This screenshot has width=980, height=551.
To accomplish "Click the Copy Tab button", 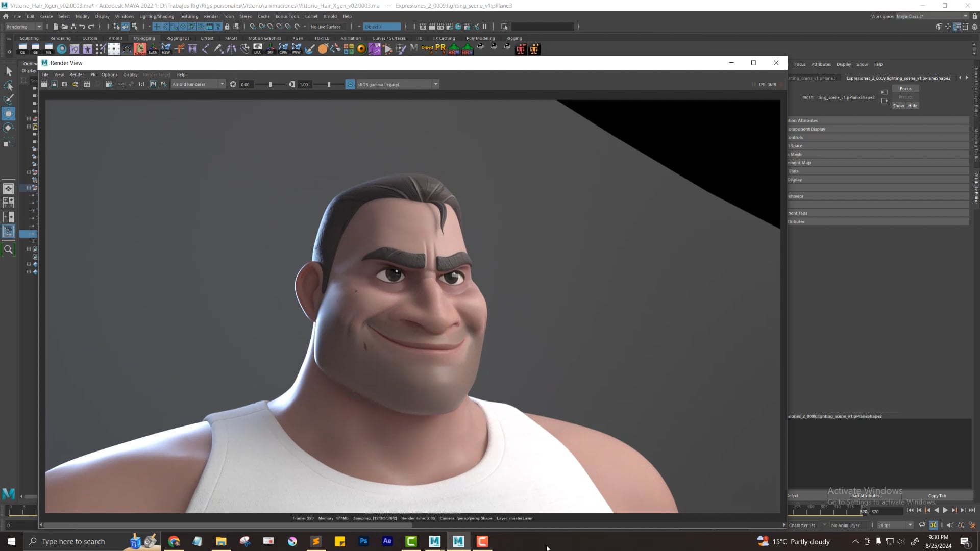I will coord(937,495).
